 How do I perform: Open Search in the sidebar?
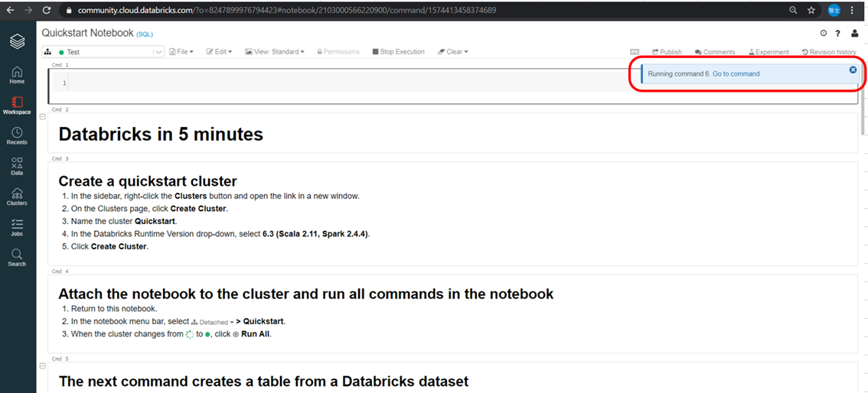tap(17, 258)
